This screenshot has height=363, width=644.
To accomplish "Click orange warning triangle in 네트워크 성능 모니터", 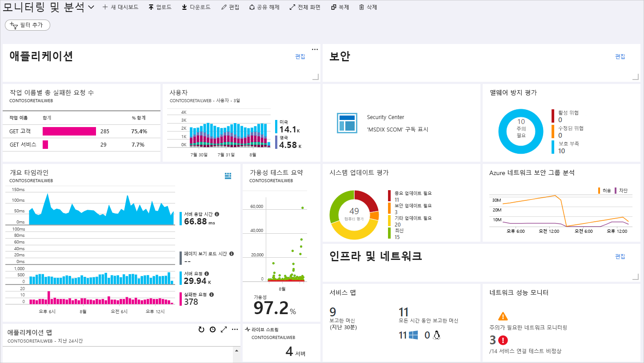I will (503, 316).
